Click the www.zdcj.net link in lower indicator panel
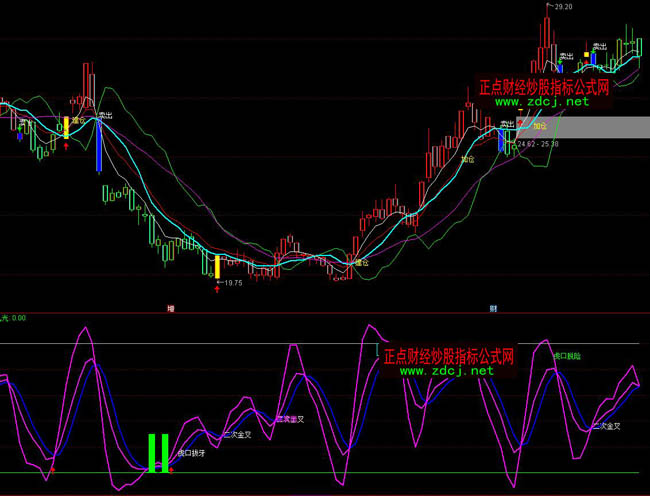Image resolution: width=650 pixels, height=496 pixels. [446, 371]
